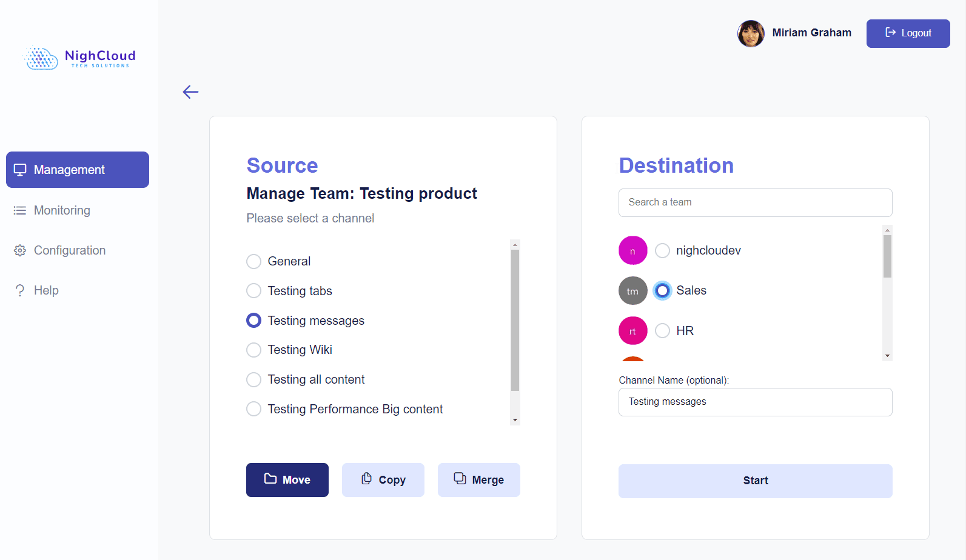Click the back arrow icon

click(190, 92)
